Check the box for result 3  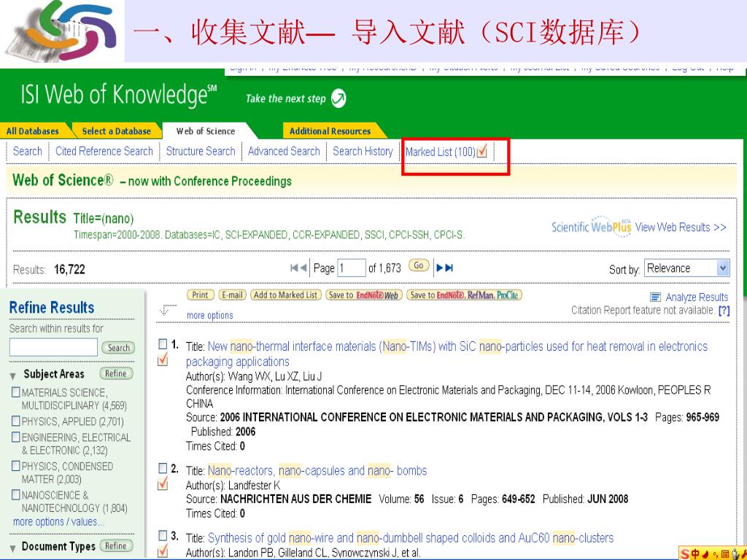163,536
